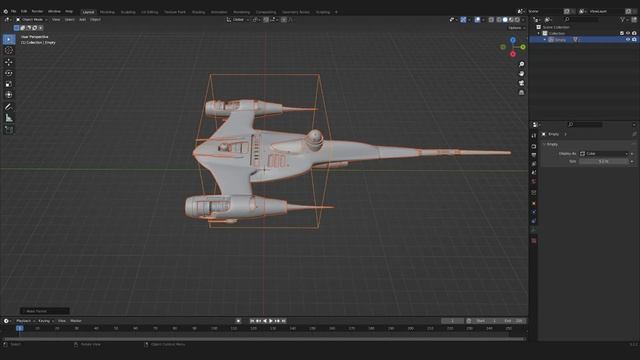Adjust the empty Size value field
640x360 pixels.
(x=604, y=162)
